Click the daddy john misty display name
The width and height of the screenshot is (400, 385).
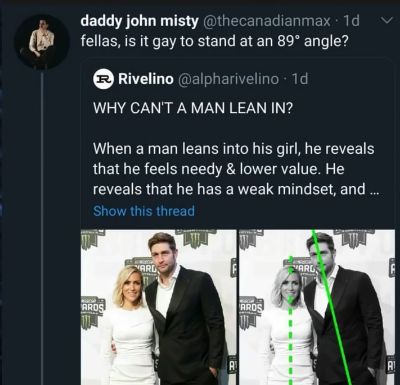pyautogui.click(x=139, y=21)
